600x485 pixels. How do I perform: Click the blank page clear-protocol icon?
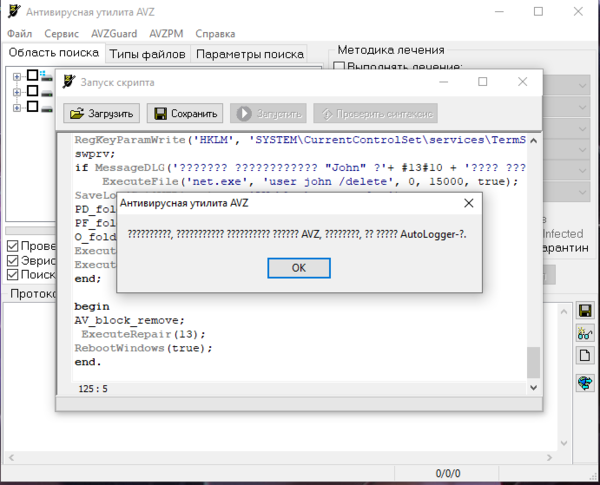pos(585,356)
